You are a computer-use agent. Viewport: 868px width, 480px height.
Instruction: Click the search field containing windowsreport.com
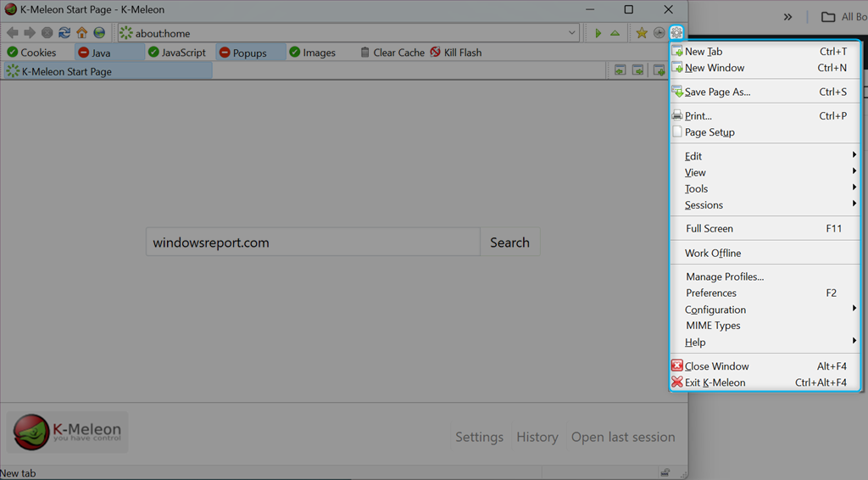[313, 242]
